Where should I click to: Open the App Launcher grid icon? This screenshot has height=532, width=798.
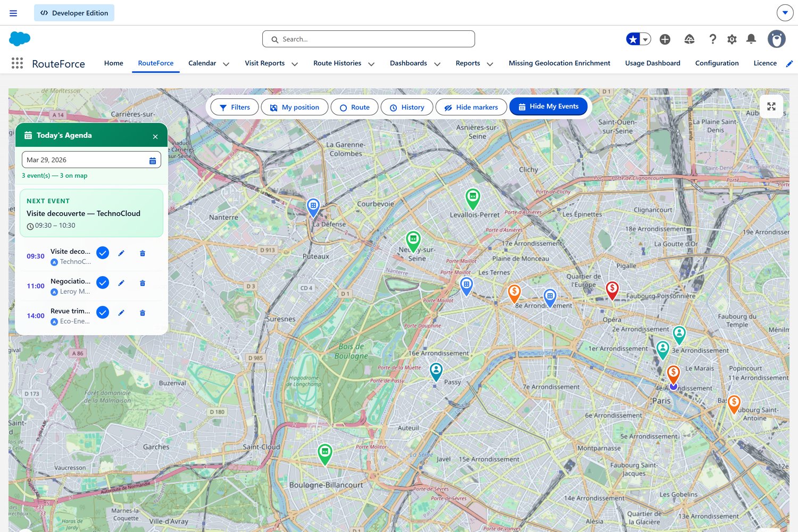(17, 63)
